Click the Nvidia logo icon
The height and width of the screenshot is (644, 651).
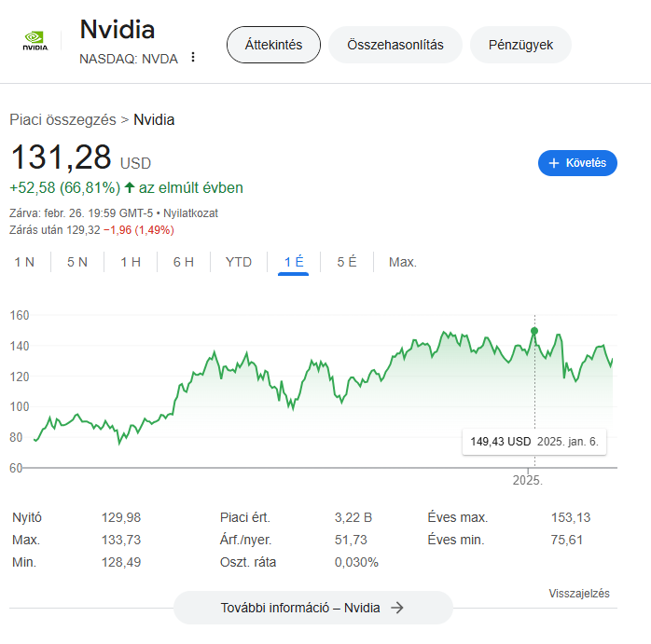tap(35, 41)
